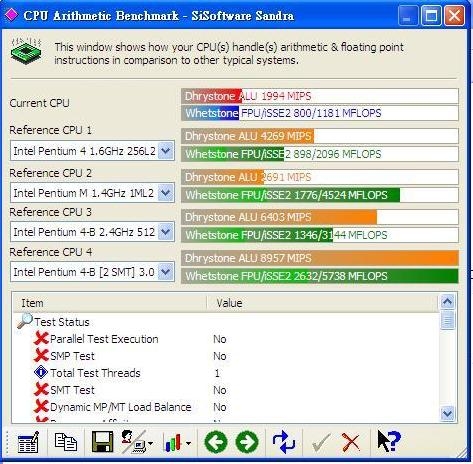Screen dimensions: 473x464
Task: Click Dhrystone ALU 8957 MIPS bar
Action: coord(320,258)
